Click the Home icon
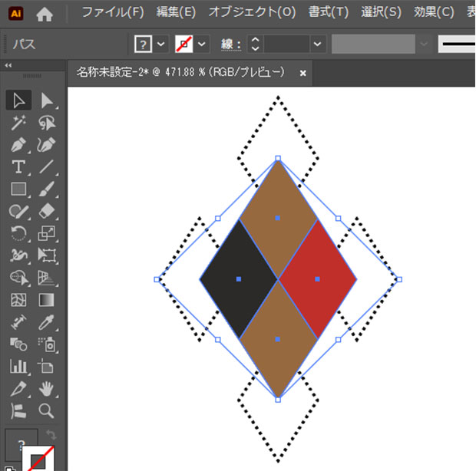 coord(45,13)
